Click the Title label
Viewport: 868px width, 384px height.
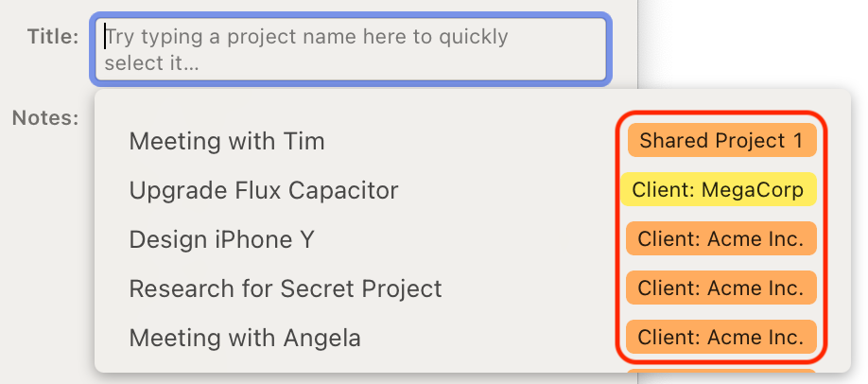click(53, 37)
